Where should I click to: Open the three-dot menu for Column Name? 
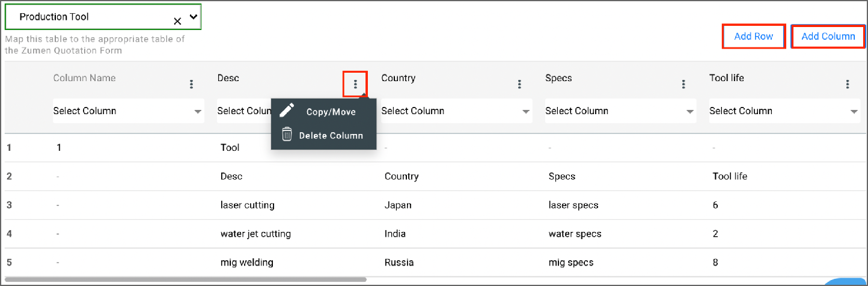(x=191, y=84)
